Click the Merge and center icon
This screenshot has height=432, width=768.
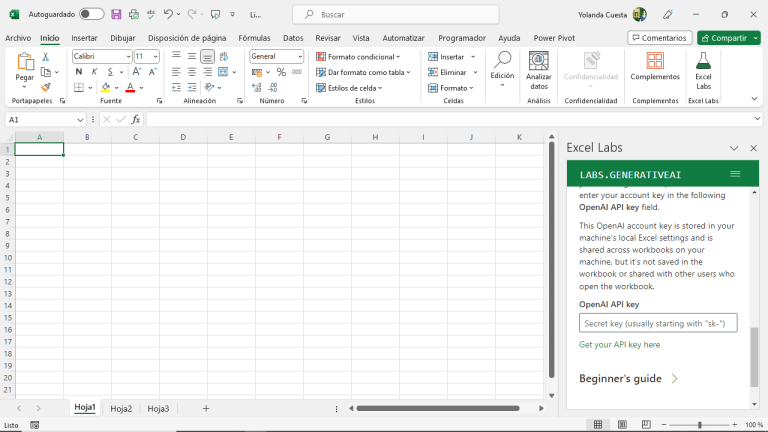coord(223,72)
